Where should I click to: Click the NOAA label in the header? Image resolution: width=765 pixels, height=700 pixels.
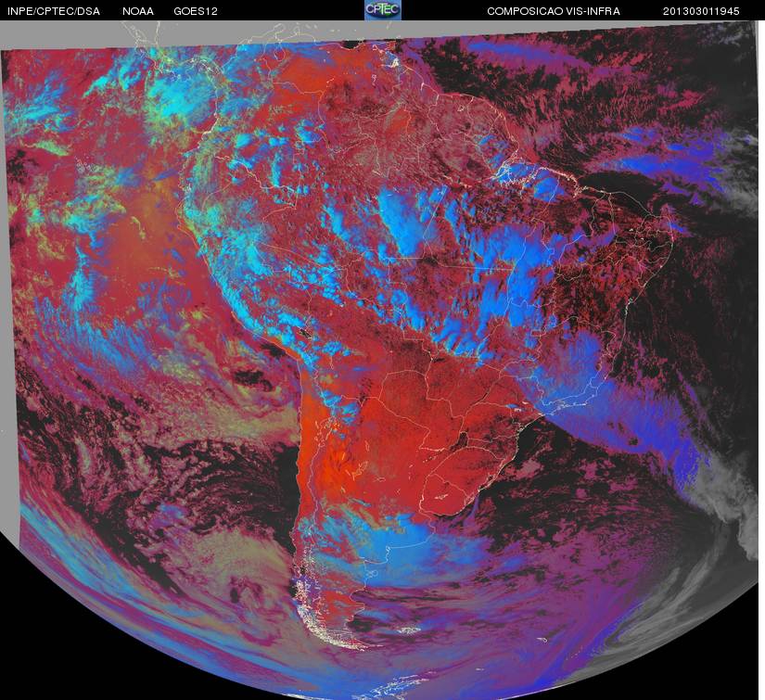[x=138, y=11]
